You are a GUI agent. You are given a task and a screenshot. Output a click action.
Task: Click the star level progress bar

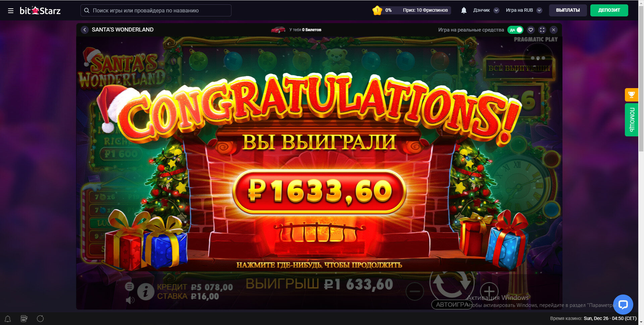click(412, 10)
